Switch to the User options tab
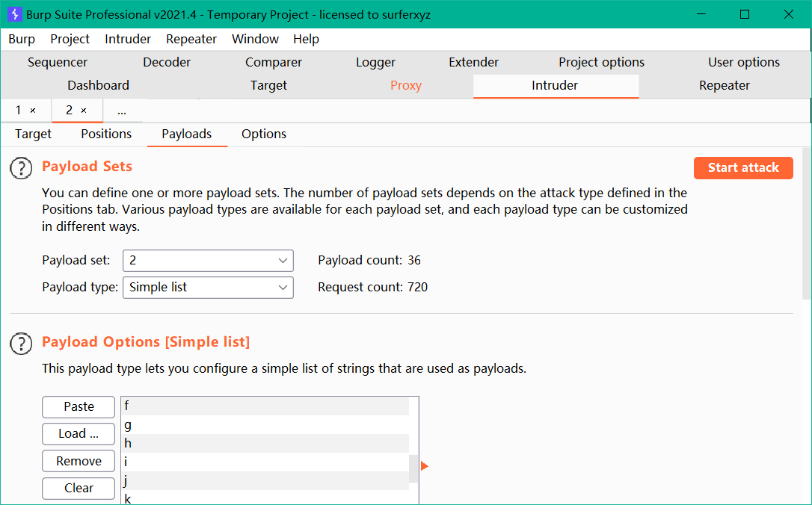 (744, 62)
